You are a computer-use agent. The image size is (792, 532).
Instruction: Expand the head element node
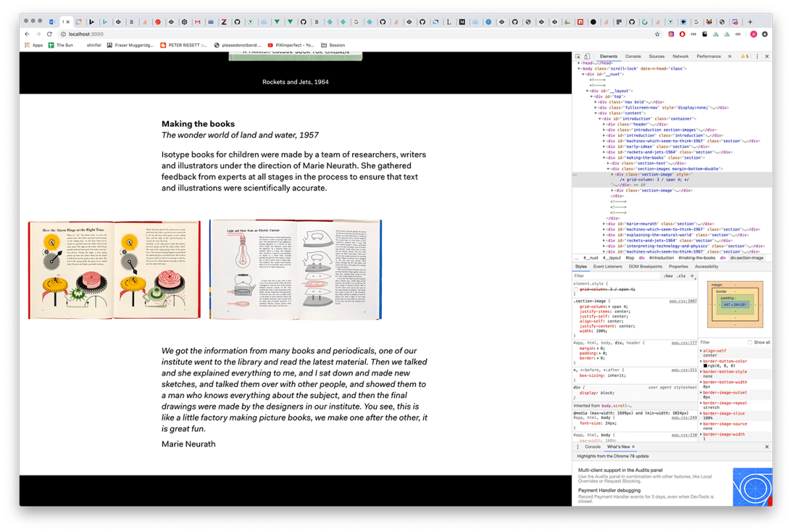579,63
